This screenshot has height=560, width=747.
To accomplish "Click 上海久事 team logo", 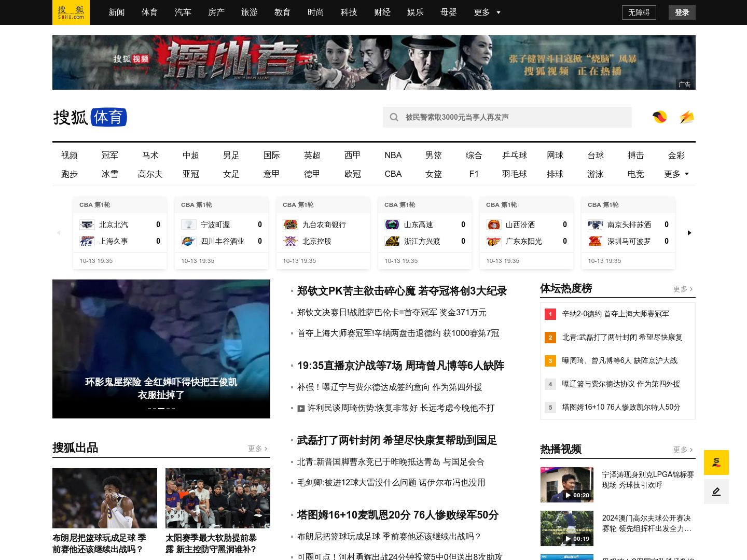I will pos(87,241).
